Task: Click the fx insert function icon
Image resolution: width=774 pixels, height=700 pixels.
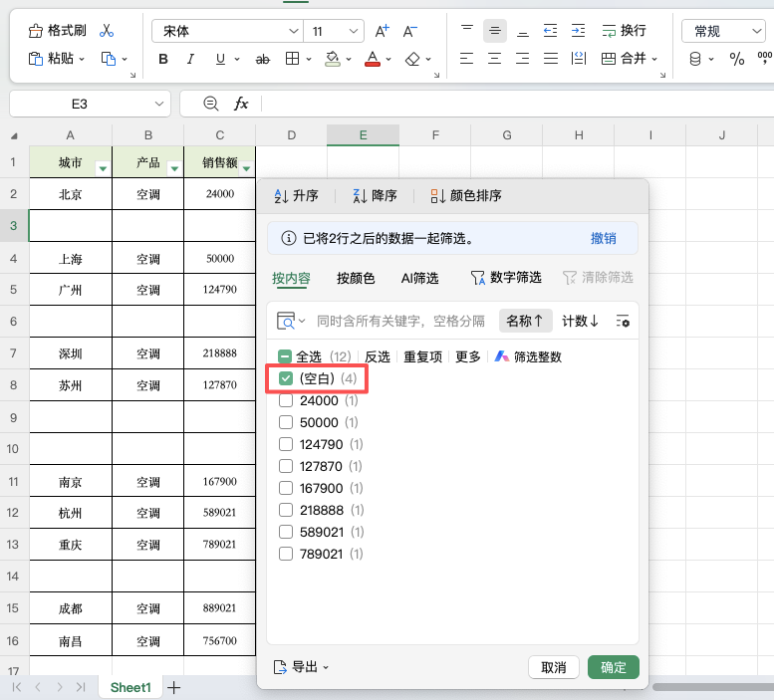Action: [241, 104]
